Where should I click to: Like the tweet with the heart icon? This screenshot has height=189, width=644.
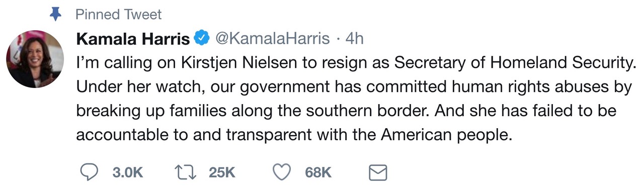pyautogui.click(x=282, y=172)
